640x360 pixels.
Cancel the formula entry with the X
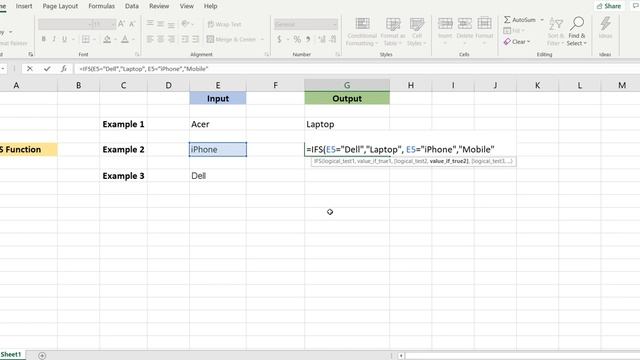(x=29, y=69)
